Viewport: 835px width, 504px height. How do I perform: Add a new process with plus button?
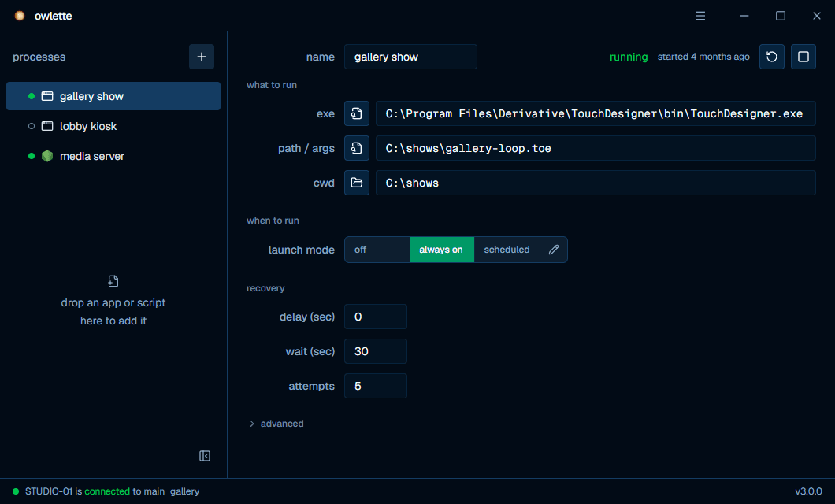pyautogui.click(x=202, y=57)
